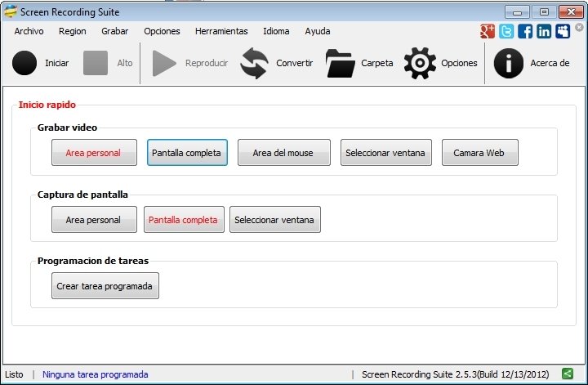Open the Herramientas menu

[221, 31]
